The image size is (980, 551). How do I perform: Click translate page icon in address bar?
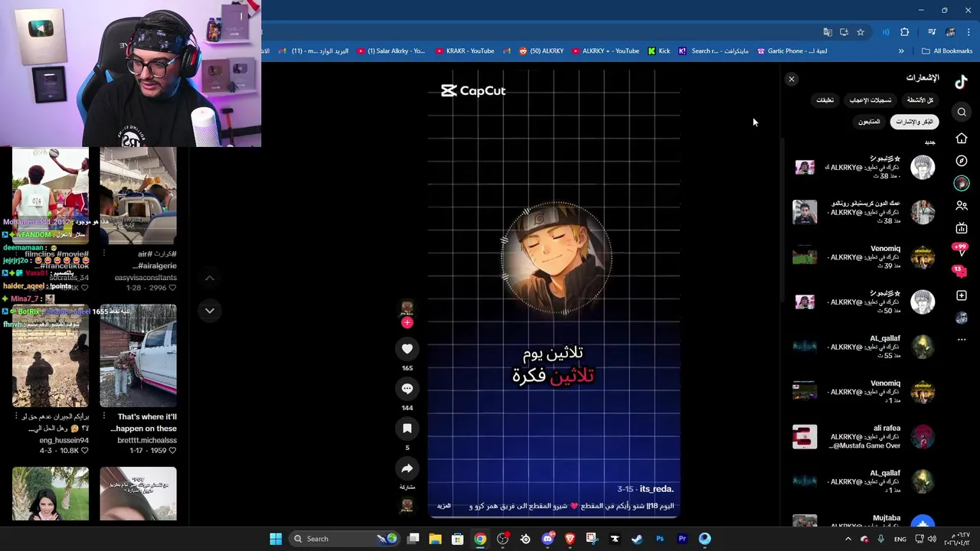pyautogui.click(x=828, y=32)
